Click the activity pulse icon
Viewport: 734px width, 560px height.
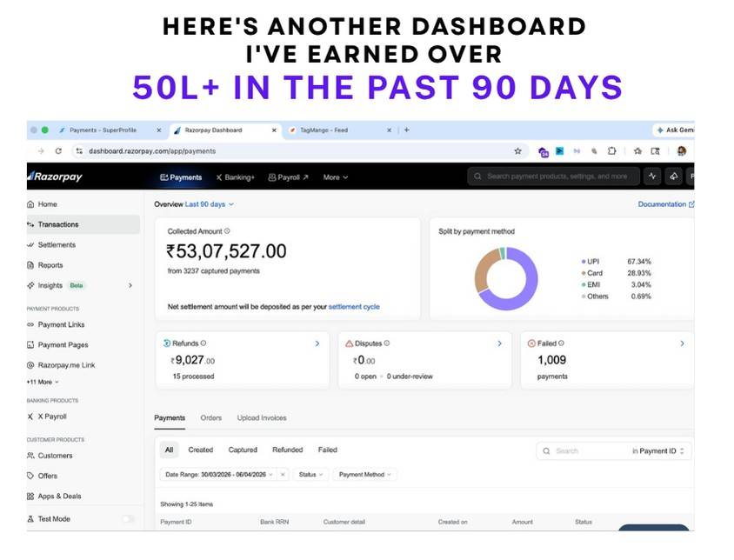(x=652, y=176)
